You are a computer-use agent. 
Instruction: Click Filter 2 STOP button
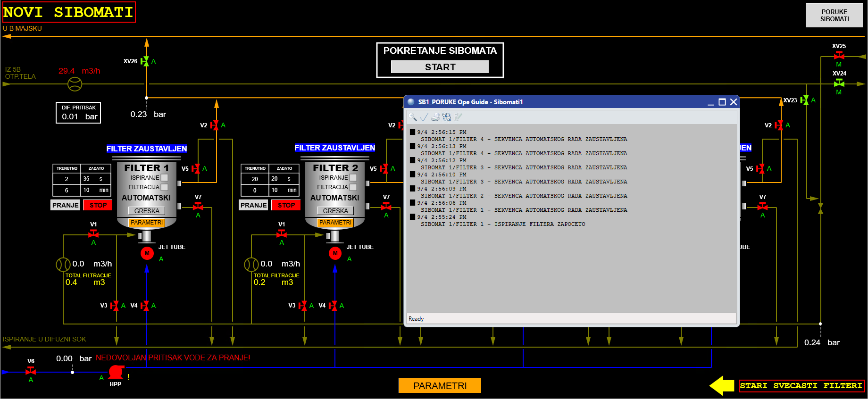tap(286, 205)
